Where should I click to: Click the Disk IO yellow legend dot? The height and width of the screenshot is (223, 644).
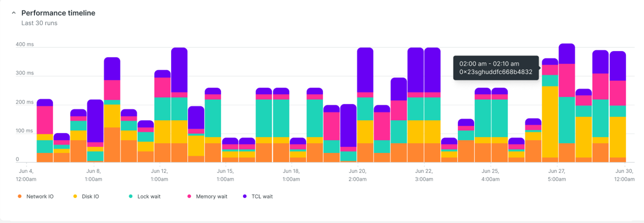click(x=75, y=196)
